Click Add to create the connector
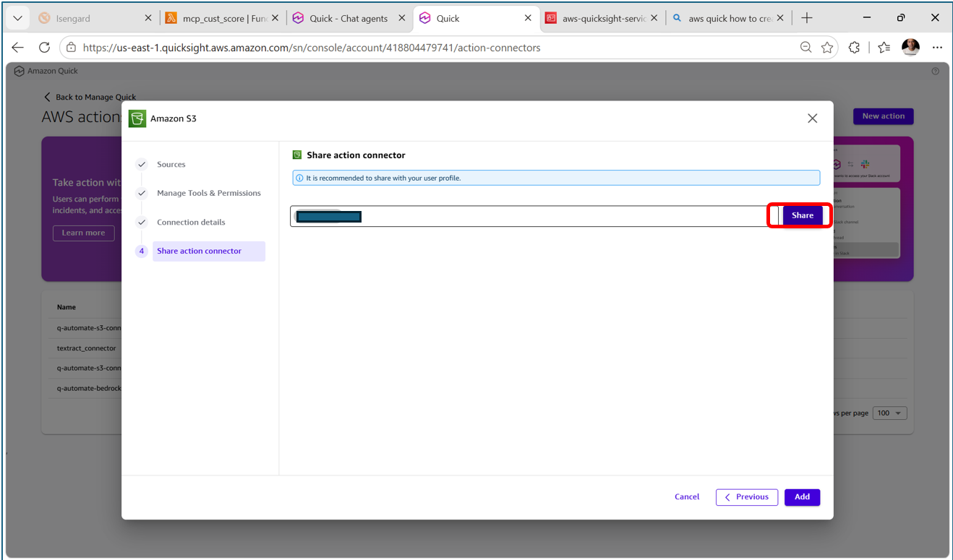 pyautogui.click(x=802, y=497)
